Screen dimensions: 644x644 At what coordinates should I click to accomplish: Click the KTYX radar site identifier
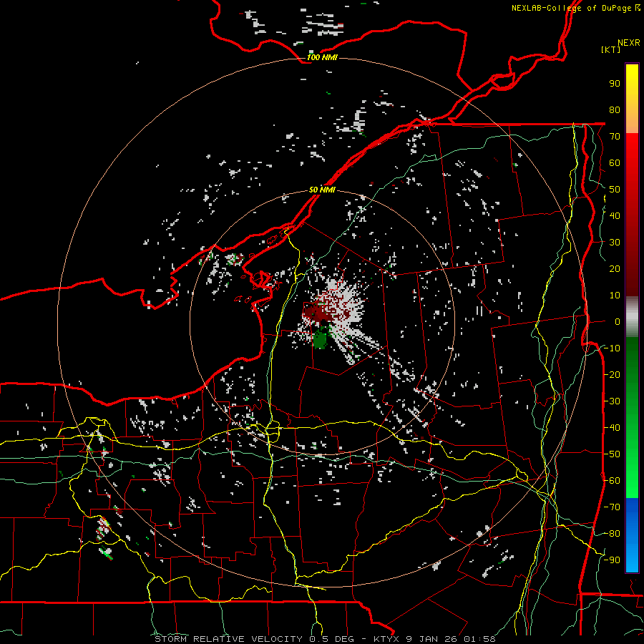pyautogui.click(x=386, y=639)
